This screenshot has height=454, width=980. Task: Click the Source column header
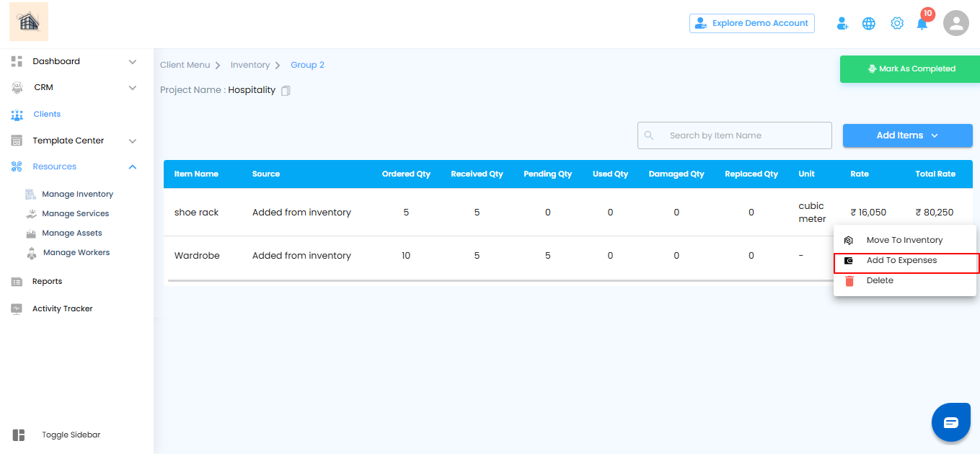click(266, 174)
